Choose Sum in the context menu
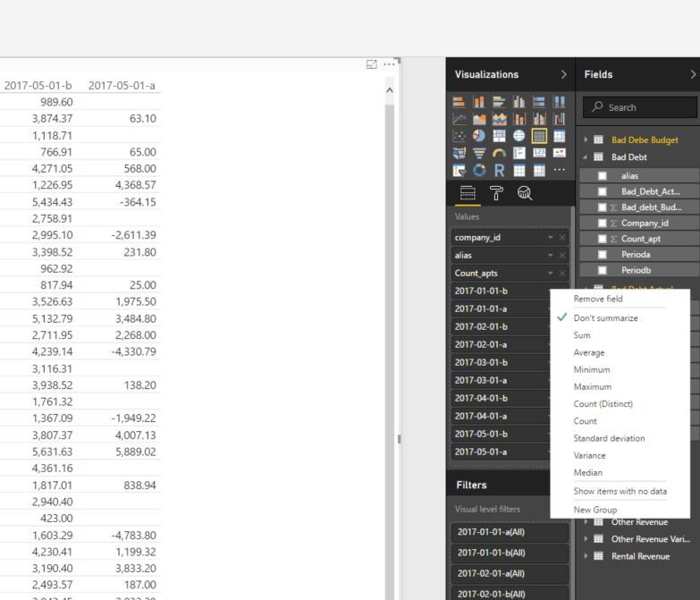700x600 pixels. pos(582,335)
